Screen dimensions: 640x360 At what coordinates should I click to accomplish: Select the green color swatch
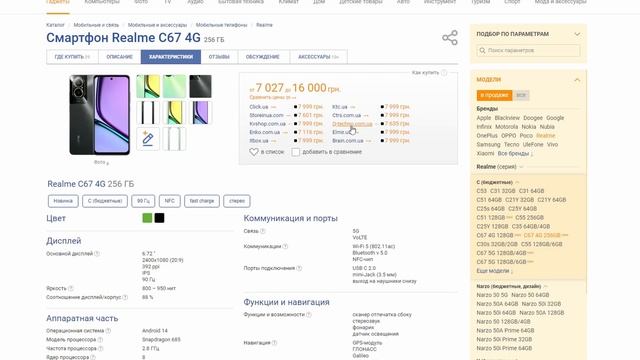point(147,218)
